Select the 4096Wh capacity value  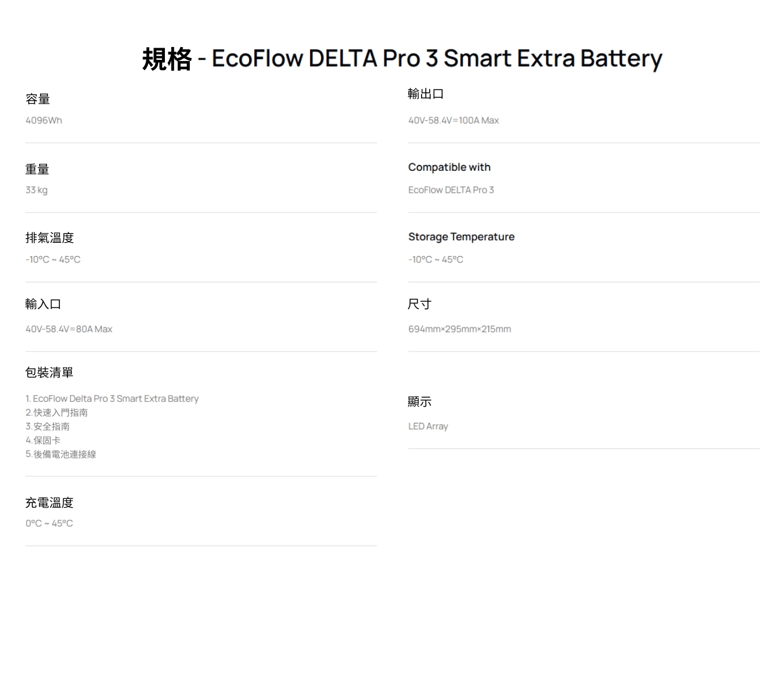(44, 120)
